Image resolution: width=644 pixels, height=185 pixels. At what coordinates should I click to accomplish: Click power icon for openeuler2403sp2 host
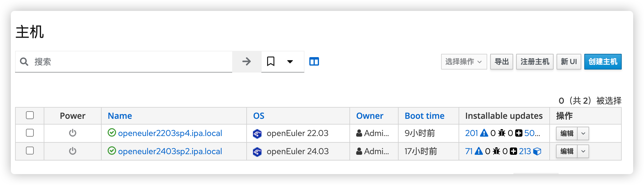click(73, 151)
